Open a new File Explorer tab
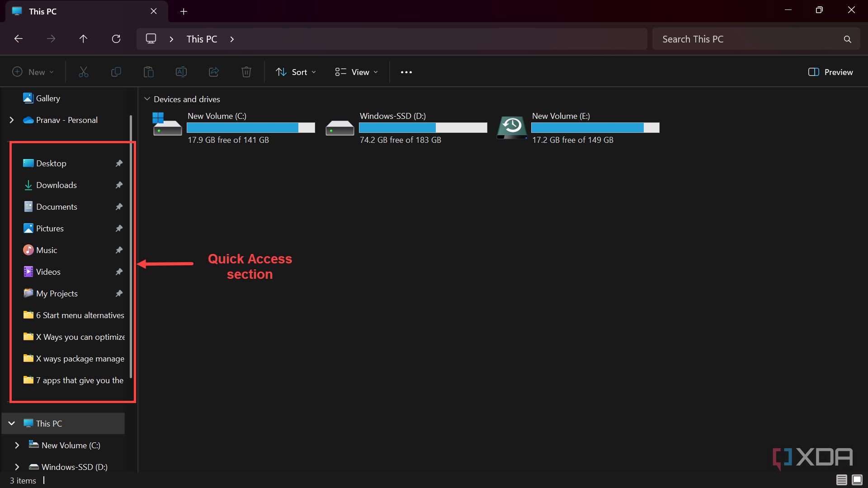The width and height of the screenshot is (868, 488). 184,11
